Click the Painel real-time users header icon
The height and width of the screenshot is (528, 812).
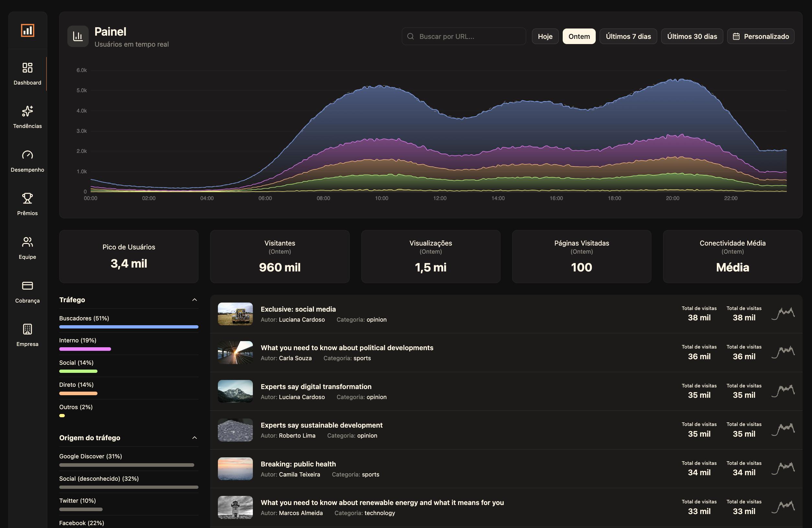[x=78, y=36]
